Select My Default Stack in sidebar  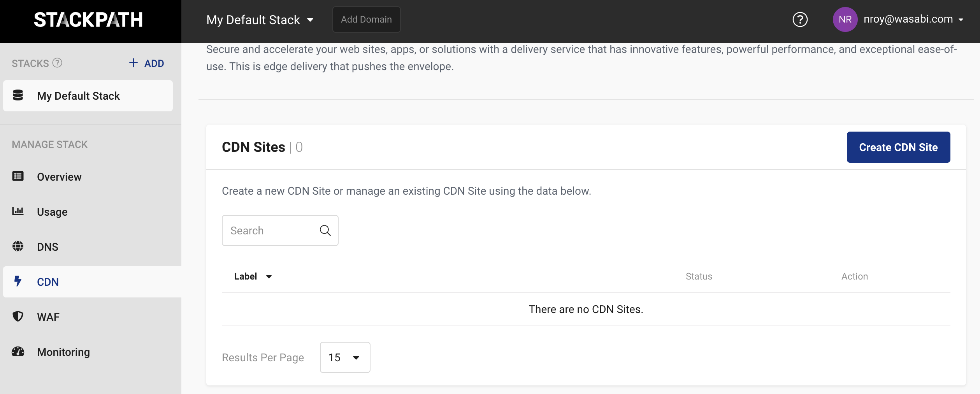coord(88,96)
